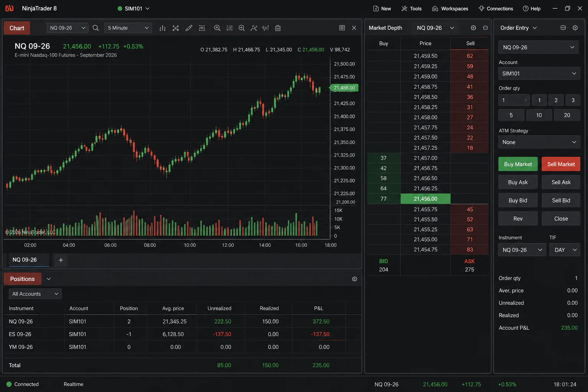Screen dimensions: 588x392
Task: Add a new chart tab with plus icon
Action: 60,260
